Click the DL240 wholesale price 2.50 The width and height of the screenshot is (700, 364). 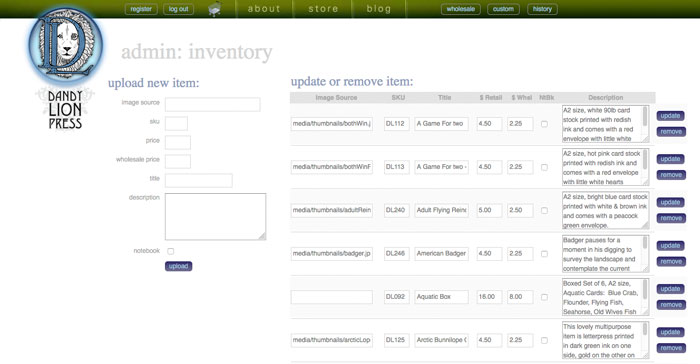click(x=520, y=210)
